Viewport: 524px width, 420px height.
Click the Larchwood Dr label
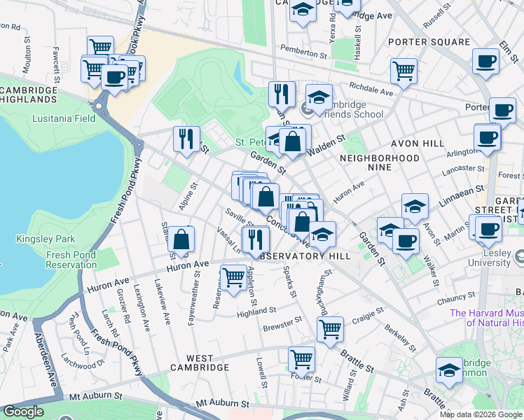pos(83,361)
